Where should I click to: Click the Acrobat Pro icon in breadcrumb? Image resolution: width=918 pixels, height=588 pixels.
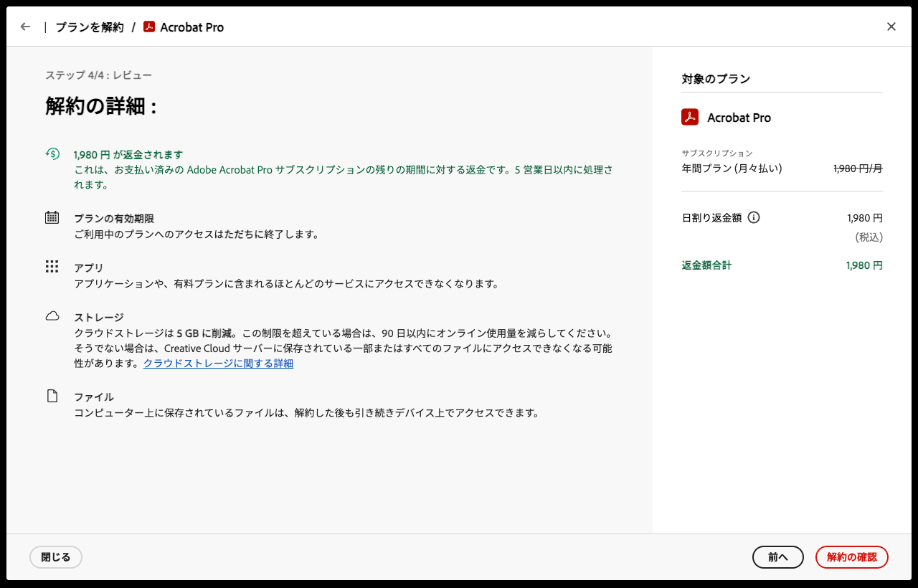(149, 27)
